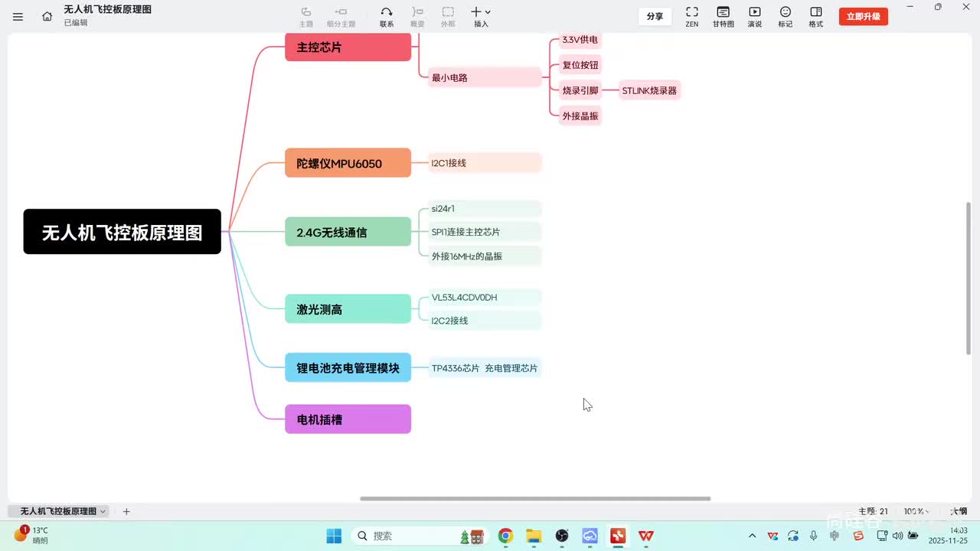Open the 甘特图 Gantt chart view
The width and height of the screenshot is (980, 551).
point(723,16)
